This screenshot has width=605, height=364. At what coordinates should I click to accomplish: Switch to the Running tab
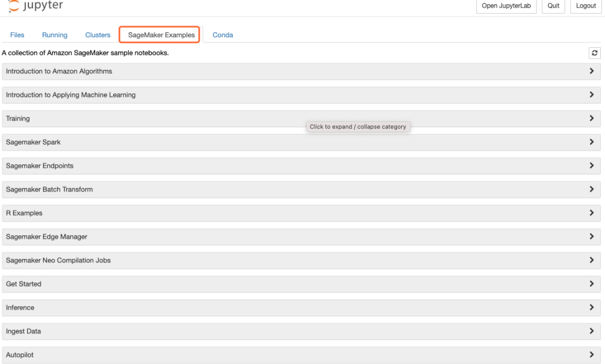pos(54,35)
